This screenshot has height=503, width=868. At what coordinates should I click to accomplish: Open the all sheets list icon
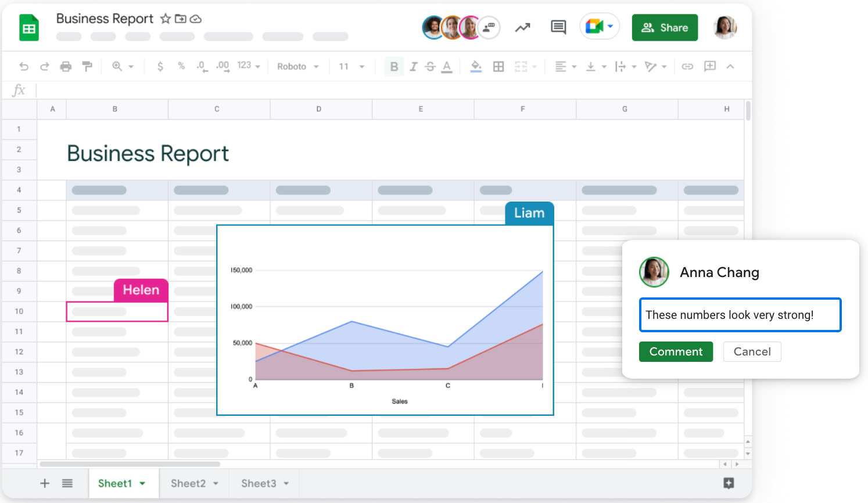point(67,483)
